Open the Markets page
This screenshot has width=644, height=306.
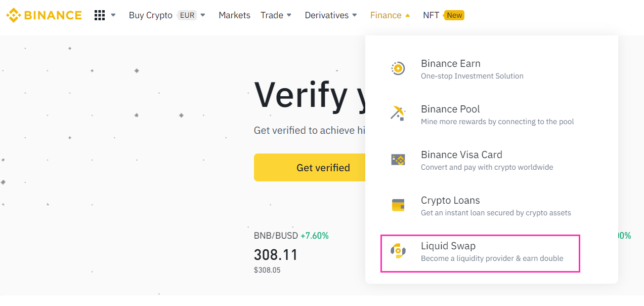[234, 15]
